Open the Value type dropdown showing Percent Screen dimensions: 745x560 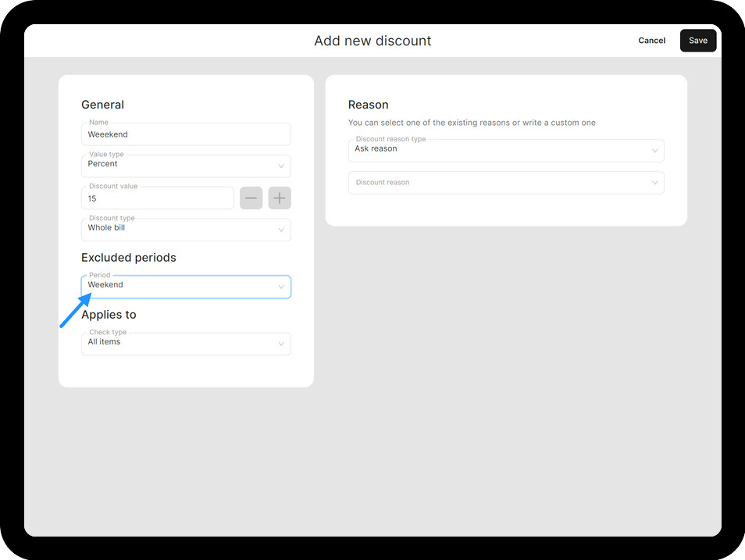180,166
